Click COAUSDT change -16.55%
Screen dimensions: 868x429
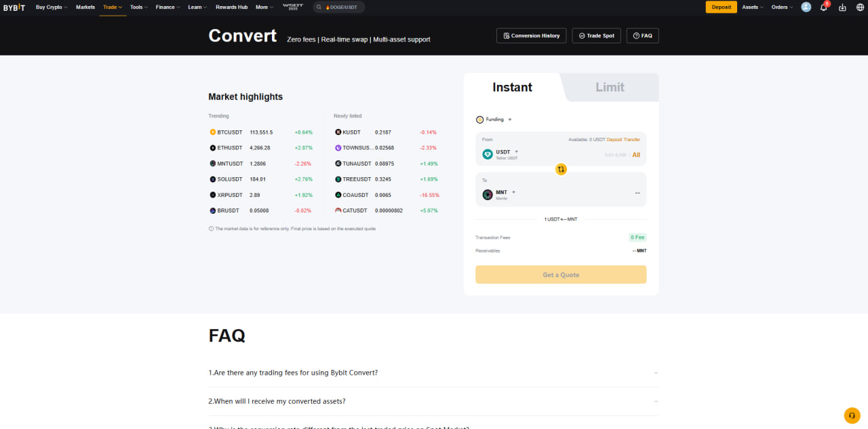pos(429,195)
